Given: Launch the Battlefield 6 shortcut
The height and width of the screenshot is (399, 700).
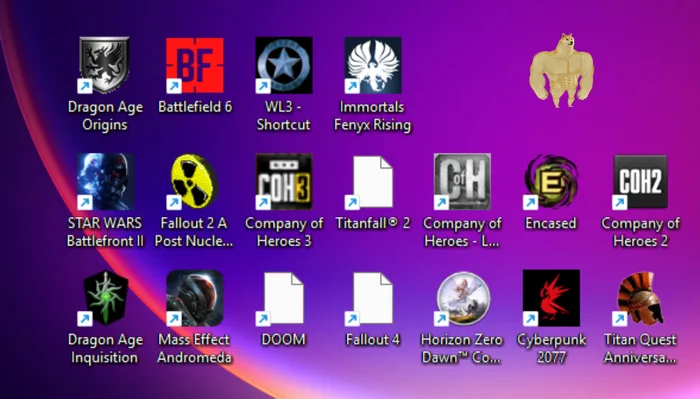Looking at the screenshot, I should (195, 65).
